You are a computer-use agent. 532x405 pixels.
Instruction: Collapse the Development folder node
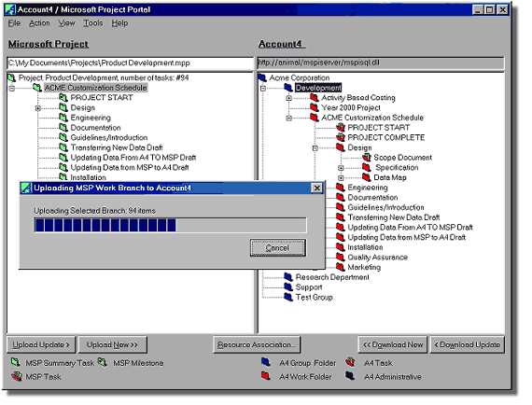tap(263, 89)
